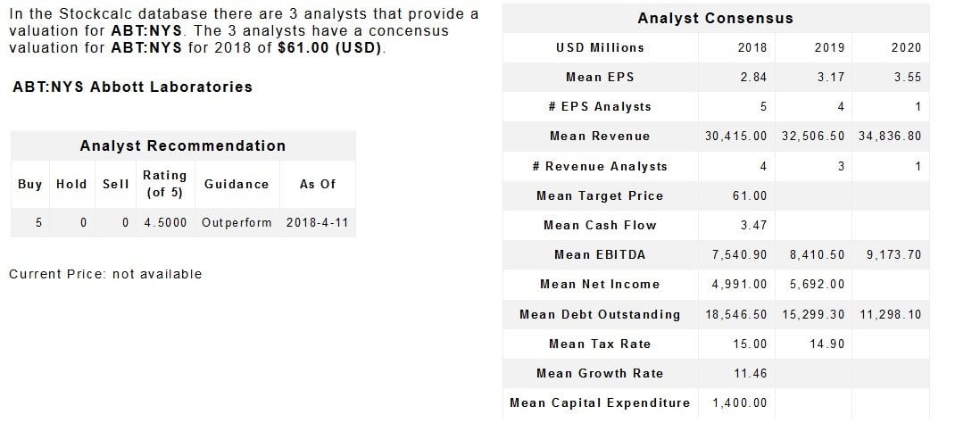Click the Current Price not available text
This screenshot has width=980, height=423.
click(x=105, y=274)
